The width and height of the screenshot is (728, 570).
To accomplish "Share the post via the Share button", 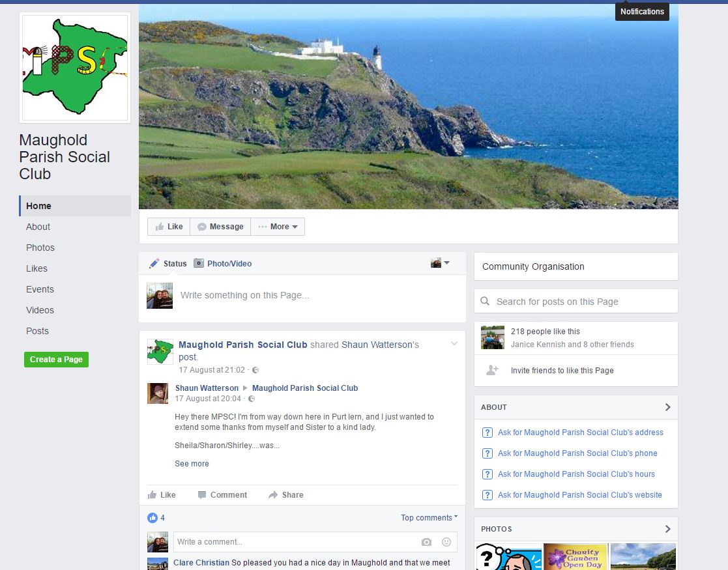I will 286,495.
